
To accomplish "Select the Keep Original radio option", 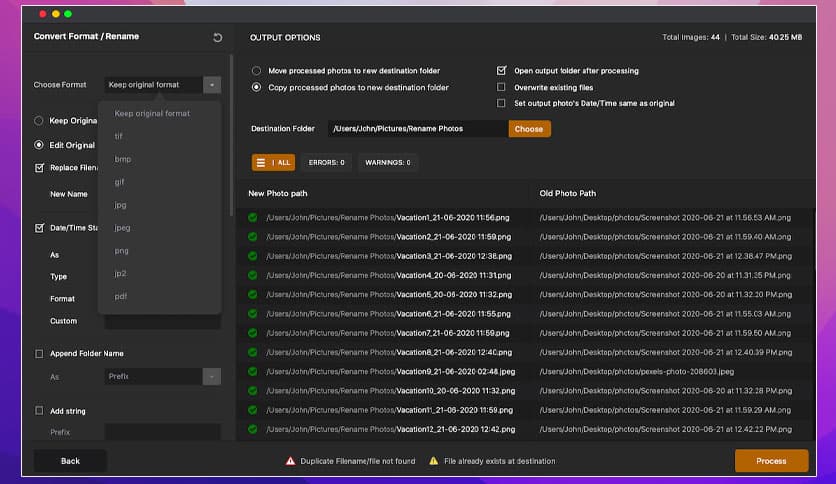I will [x=38, y=120].
